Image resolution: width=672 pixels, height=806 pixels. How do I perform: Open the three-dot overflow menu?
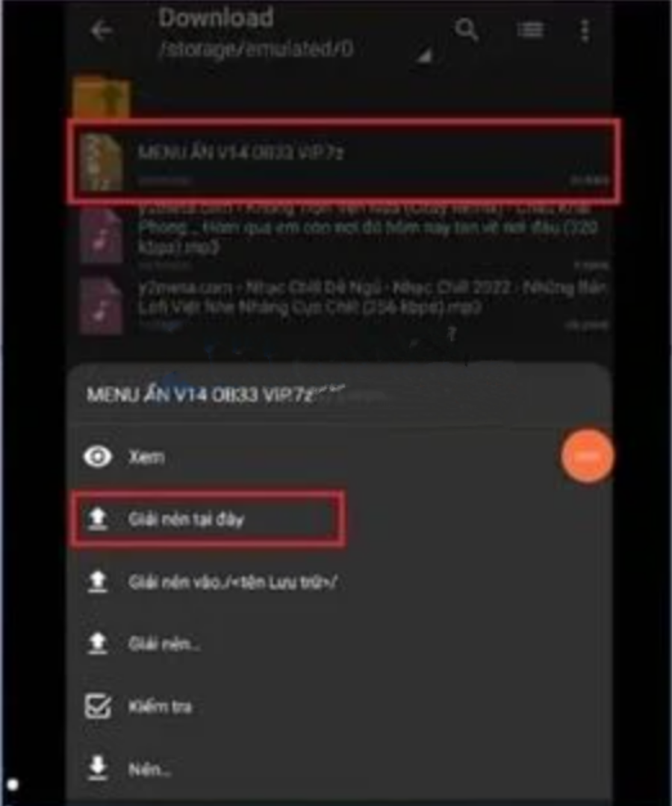coord(585,31)
